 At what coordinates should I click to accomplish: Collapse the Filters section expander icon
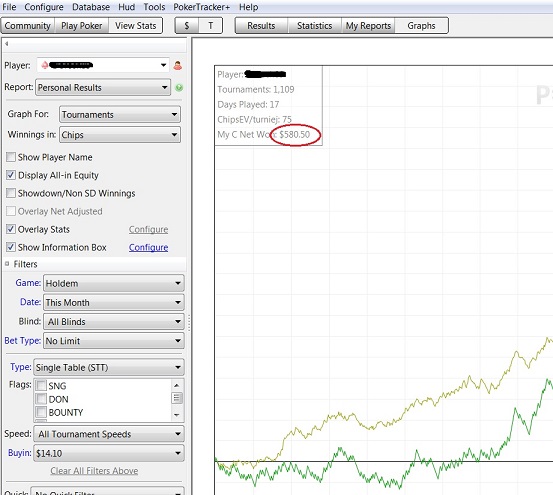click(7, 264)
